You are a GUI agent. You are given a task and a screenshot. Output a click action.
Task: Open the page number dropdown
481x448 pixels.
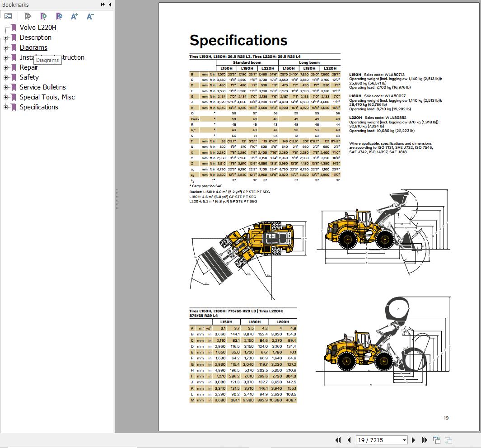click(404, 439)
